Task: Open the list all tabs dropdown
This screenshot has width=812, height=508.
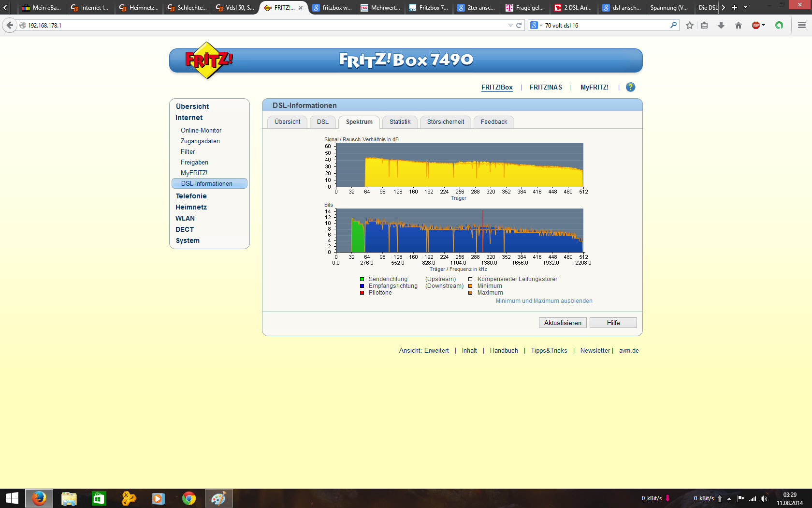Action: (x=746, y=7)
